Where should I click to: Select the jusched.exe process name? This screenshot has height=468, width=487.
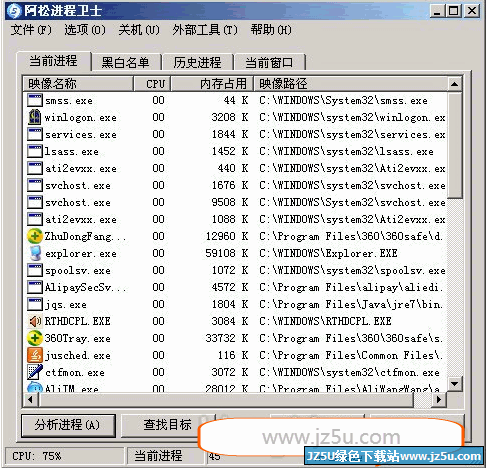tap(78, 356)
